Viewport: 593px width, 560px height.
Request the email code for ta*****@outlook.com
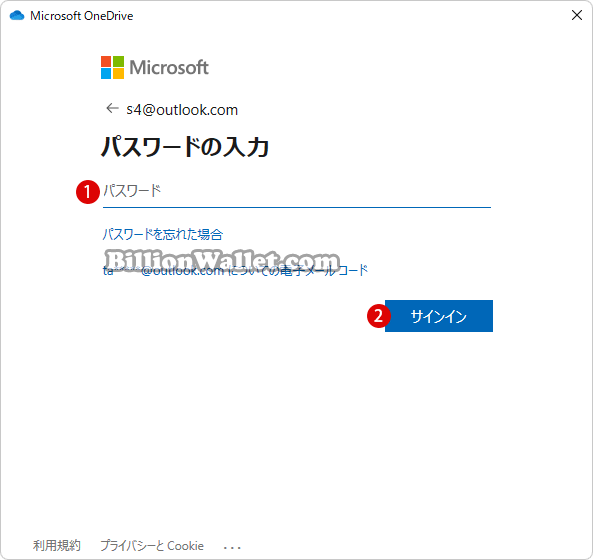pos(235,270)
